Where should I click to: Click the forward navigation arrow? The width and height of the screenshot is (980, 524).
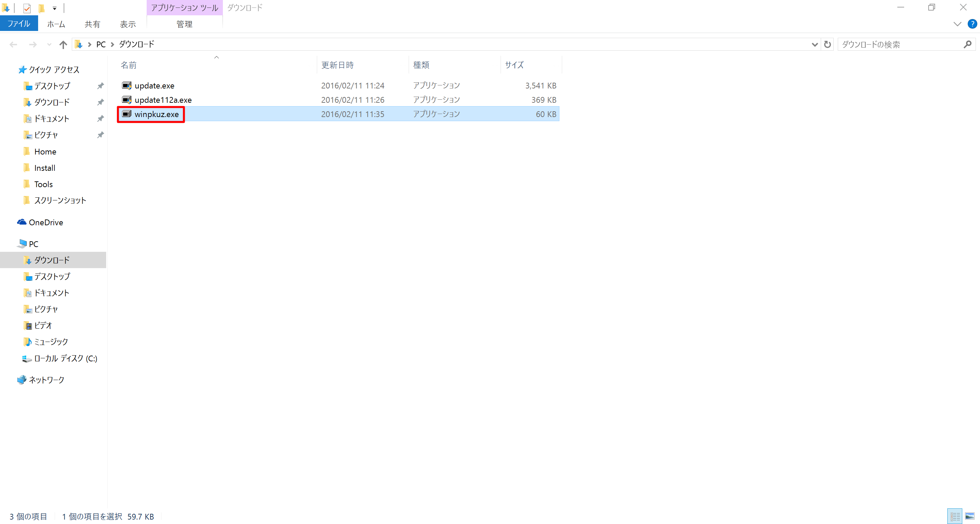click(33, 45)
